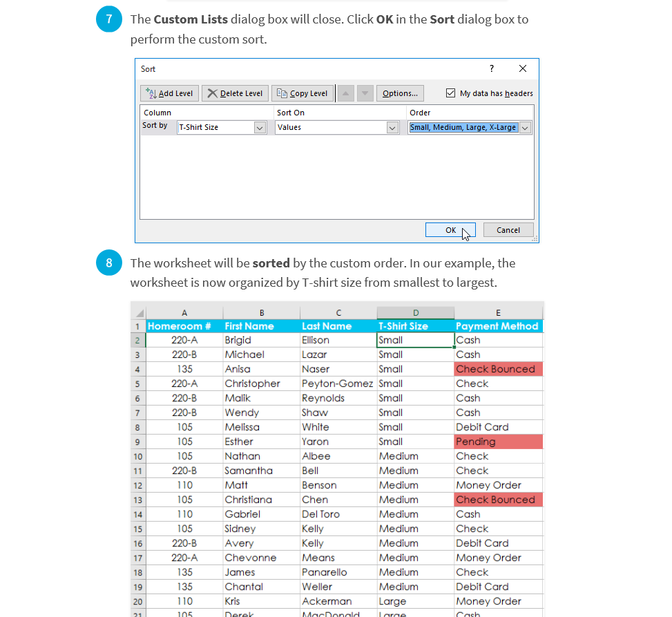Click Money Order in Matt Benson's row
The image size is (672, 617).
[499, 485]
